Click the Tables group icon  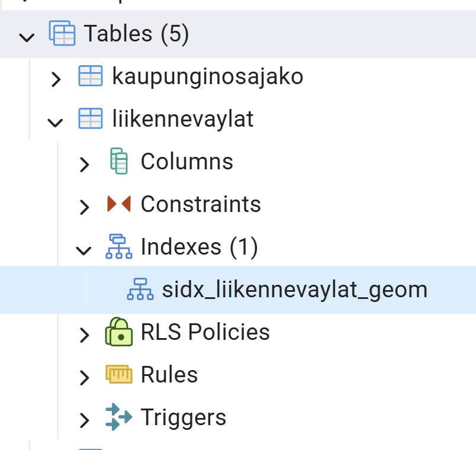62,34
